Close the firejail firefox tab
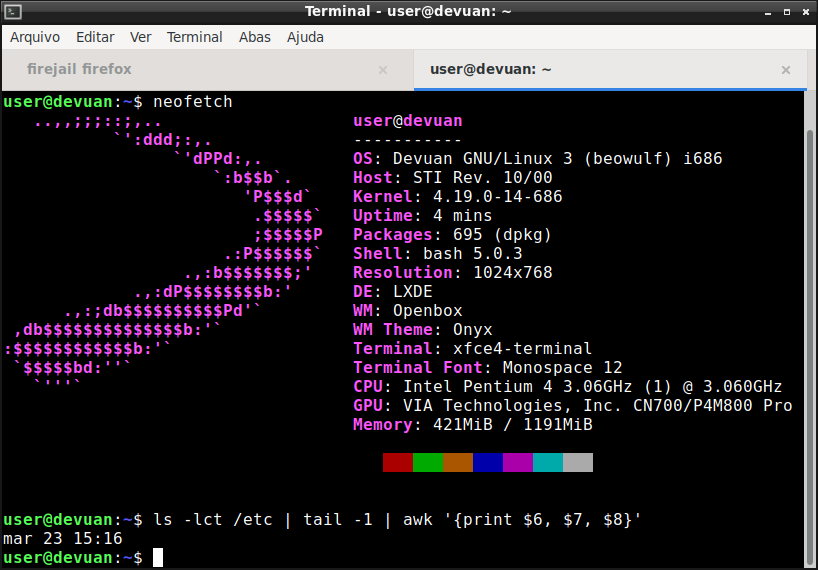Image resolution: width=818 pixels, height=570 pixels. [x=383, y=70]
